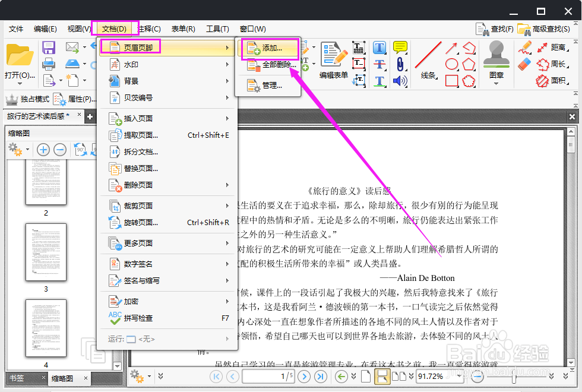Open the 91.72% zoom level dropdown
Screen dimensions: 582x392
(459, 375)
